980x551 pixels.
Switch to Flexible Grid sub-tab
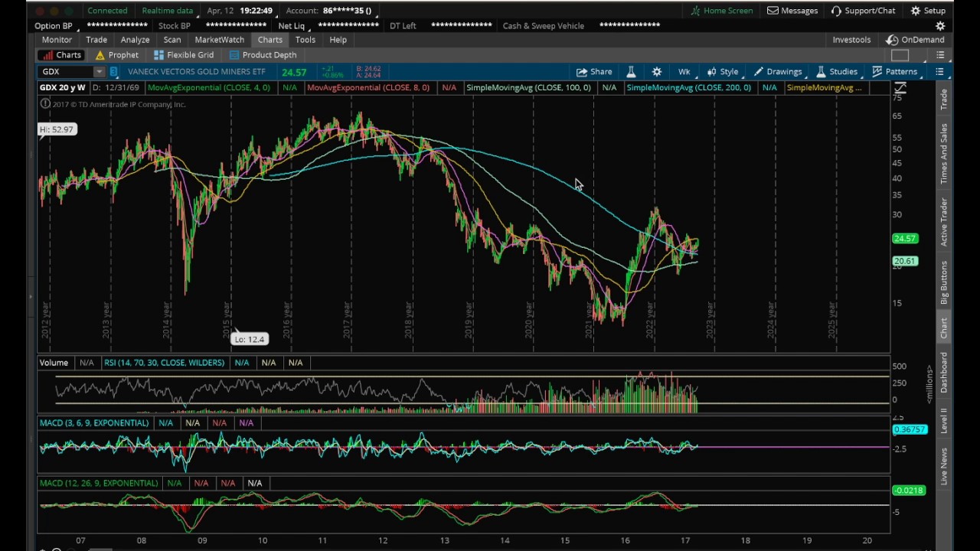(184, 55)
